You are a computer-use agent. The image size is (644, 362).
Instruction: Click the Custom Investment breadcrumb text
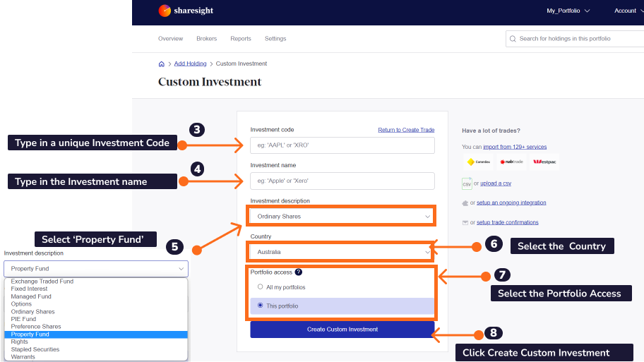click(241, 64)
